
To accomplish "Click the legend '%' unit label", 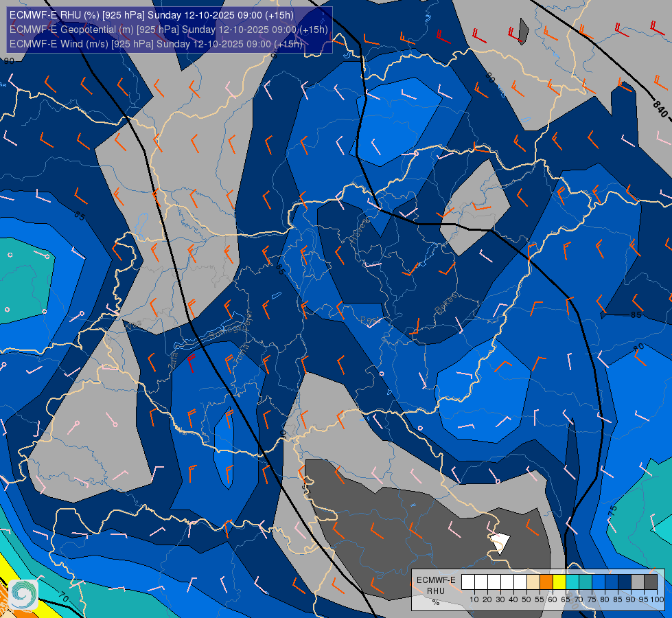I will point(436,602).
